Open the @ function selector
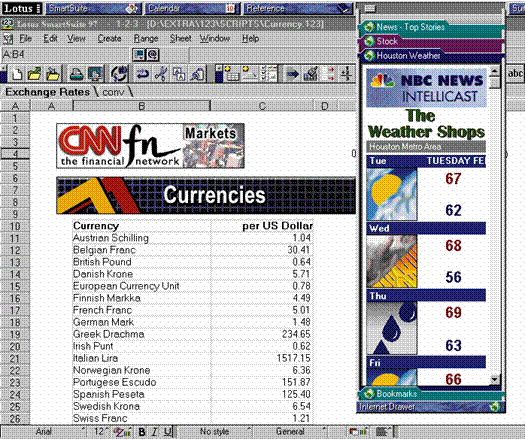This screenshot has width=525, height=439. pos(153,55)
